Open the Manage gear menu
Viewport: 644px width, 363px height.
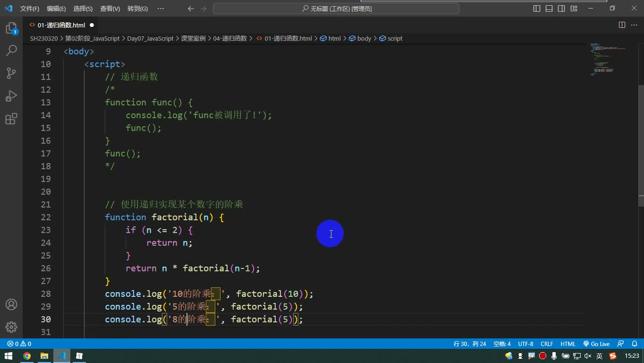(x=11, y=327)
